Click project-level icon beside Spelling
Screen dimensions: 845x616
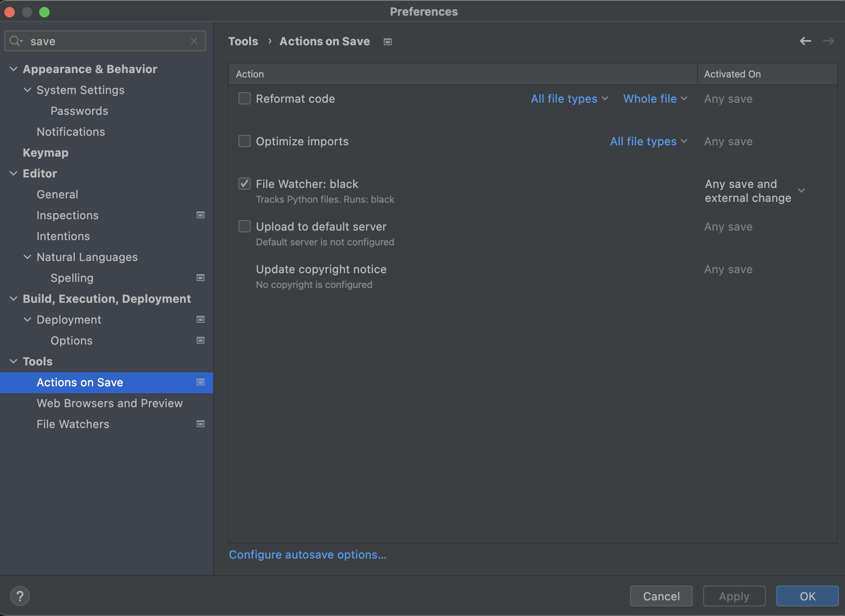201,278
